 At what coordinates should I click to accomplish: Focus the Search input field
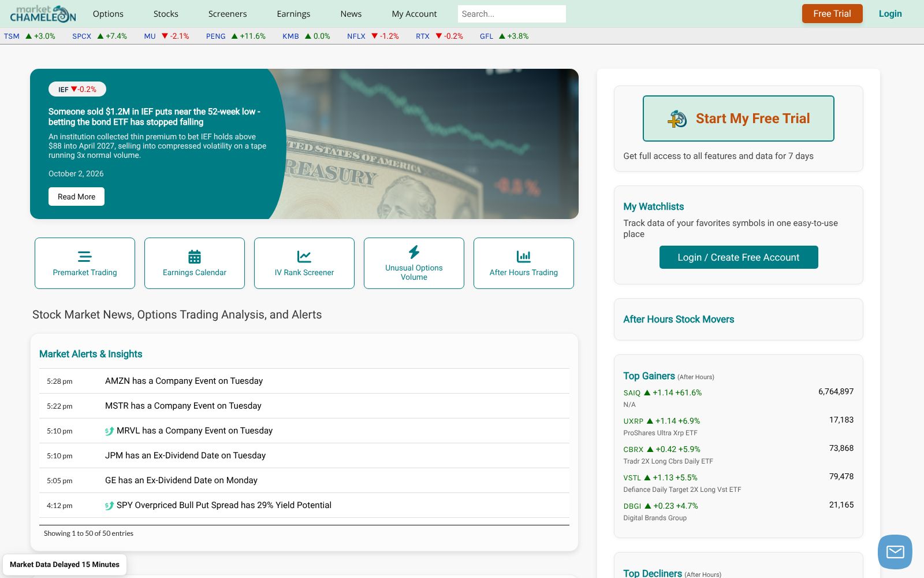click(x=512, y=14)
